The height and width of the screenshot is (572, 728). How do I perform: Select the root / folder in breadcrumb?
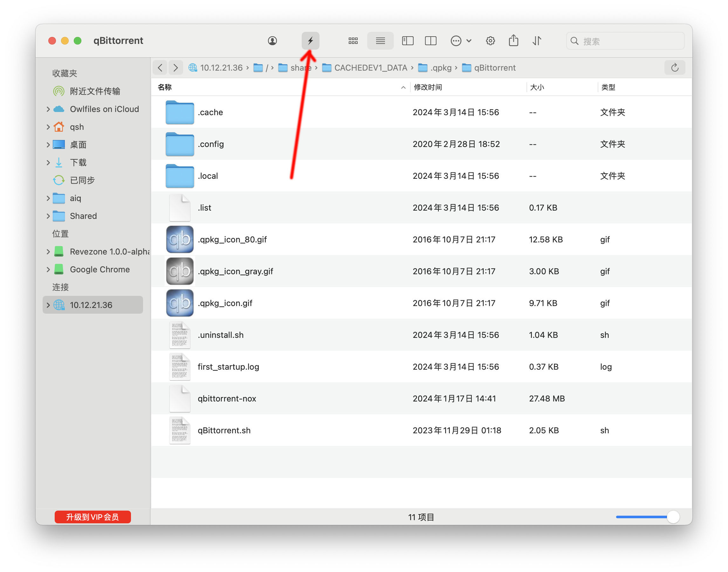coord(261,68)
